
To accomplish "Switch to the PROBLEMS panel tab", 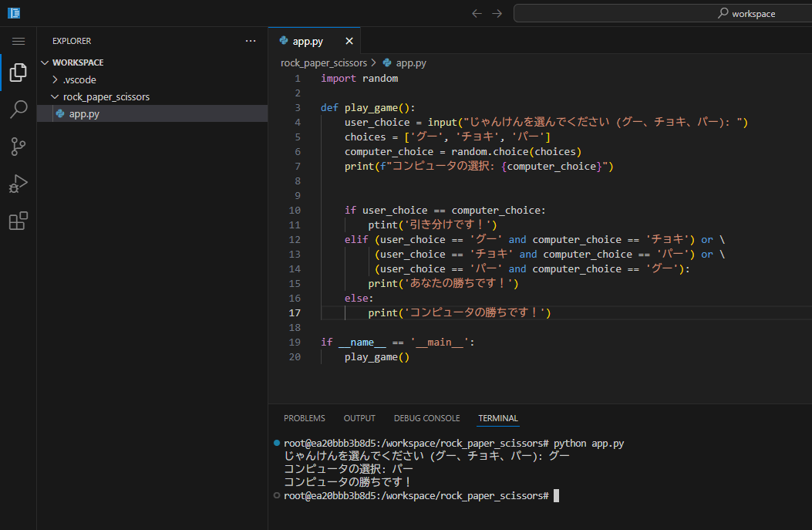I will coord(304,418).
